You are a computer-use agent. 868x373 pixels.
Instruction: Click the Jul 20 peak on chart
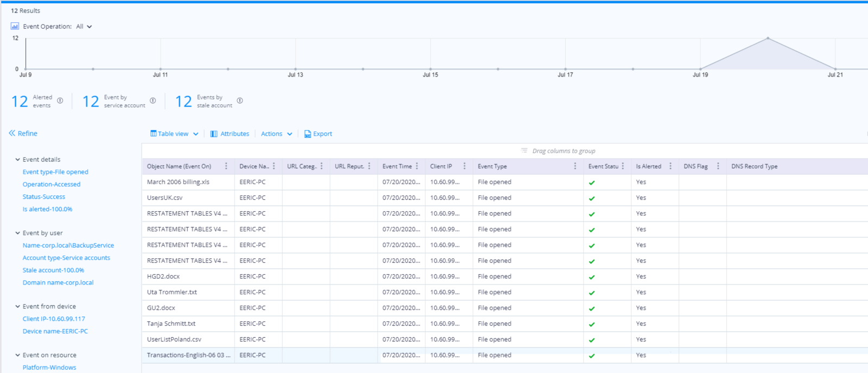(768, 39)
